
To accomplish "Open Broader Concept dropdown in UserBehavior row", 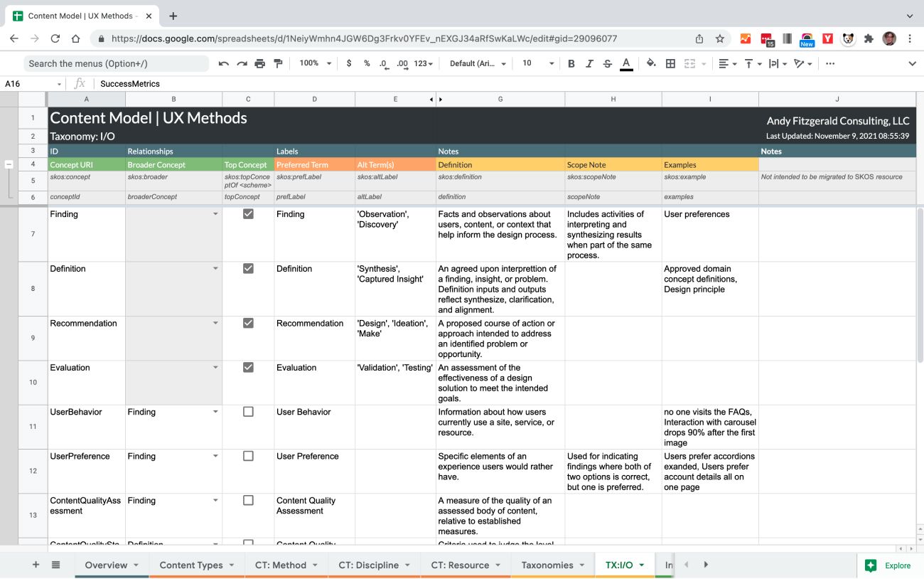I will coord(215,412).
